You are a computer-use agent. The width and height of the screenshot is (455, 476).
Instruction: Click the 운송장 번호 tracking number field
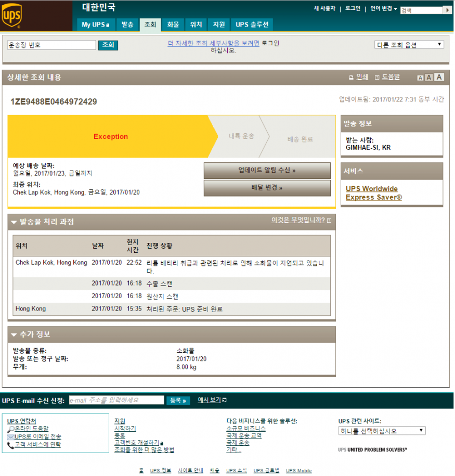pyautogui.click(x=51, y=45)
